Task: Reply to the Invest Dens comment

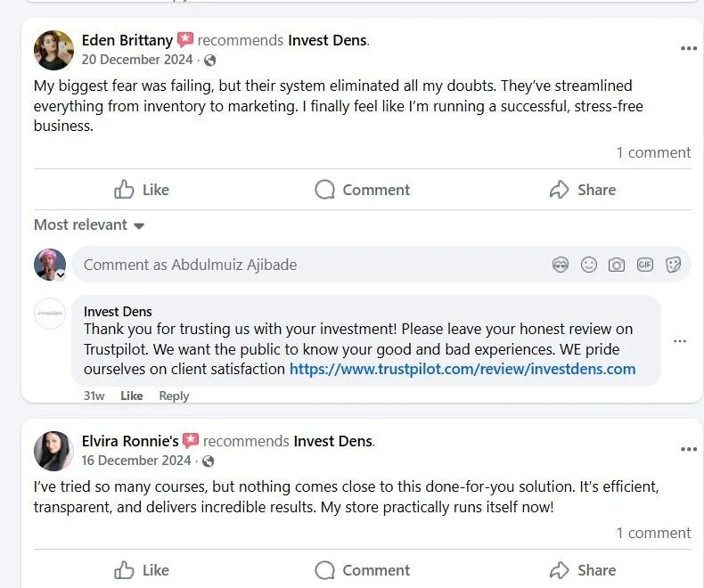Action: 174,396
